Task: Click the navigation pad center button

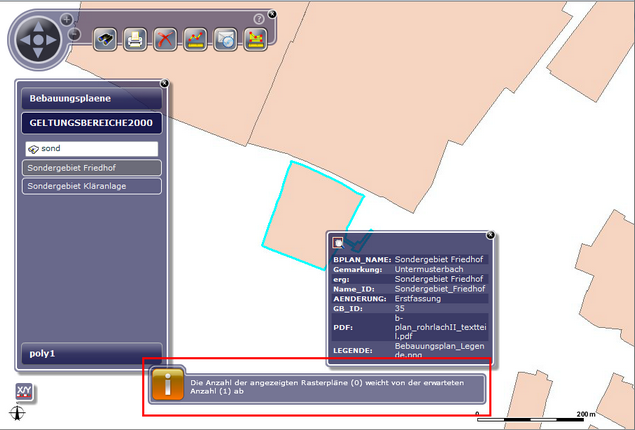Action: pyautogui.click(x=38, y=40)
